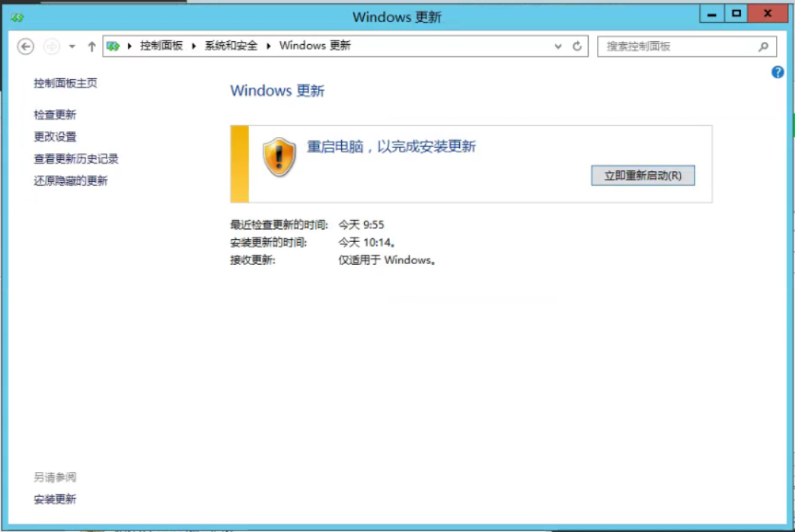Open the 系统和安全 breadcrumb
The height and width of the screenshot is (532, 795).
(x=231, y=46)
